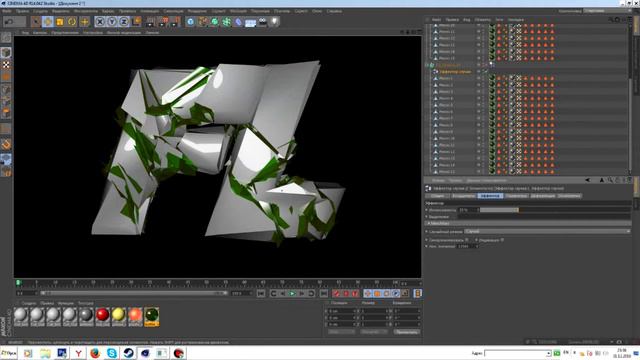Toggle the Z axis lock

(124, 21)
